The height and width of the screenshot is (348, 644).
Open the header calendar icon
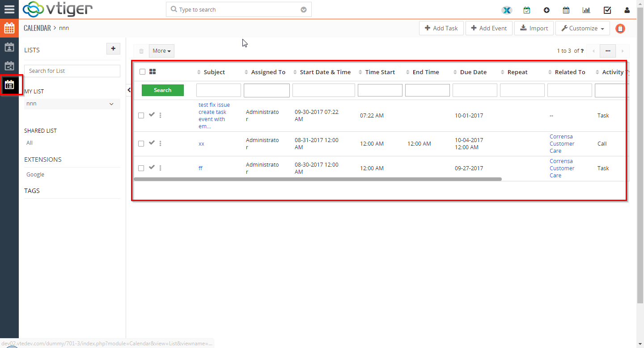(x=566, y=10)
